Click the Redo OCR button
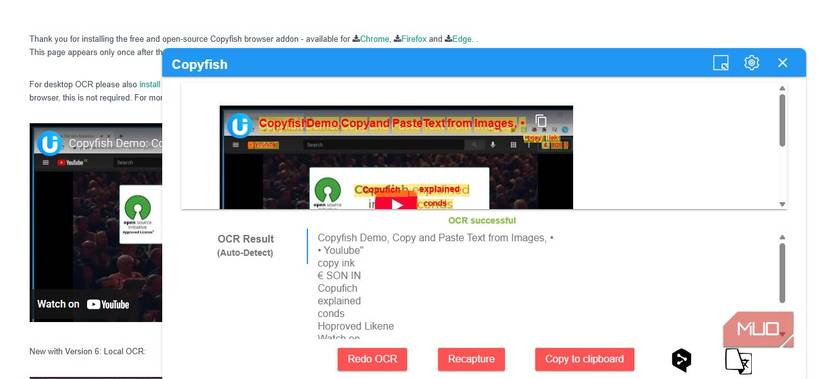 point(372,359)
